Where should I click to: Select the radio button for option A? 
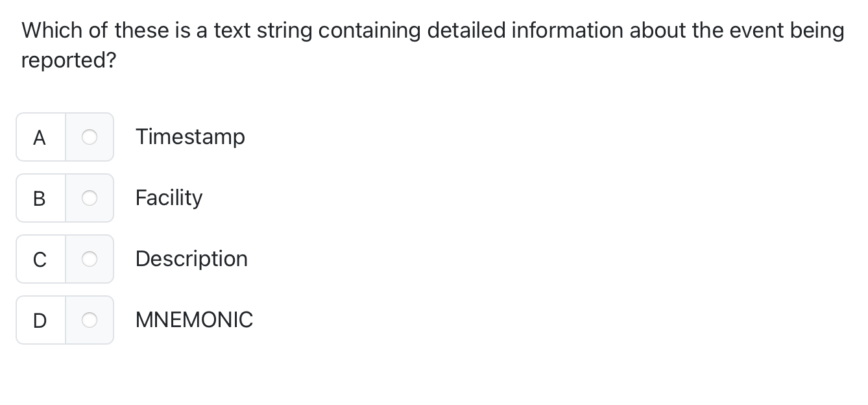tap(89, 137)
